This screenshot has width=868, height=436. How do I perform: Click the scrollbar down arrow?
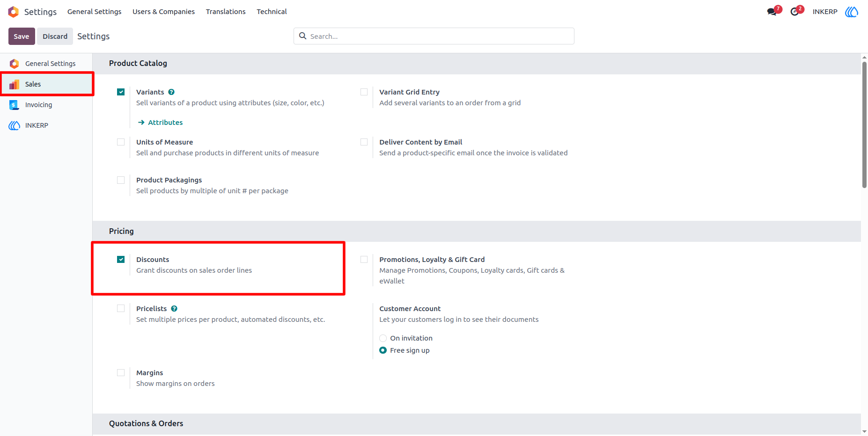coord(864,432)
